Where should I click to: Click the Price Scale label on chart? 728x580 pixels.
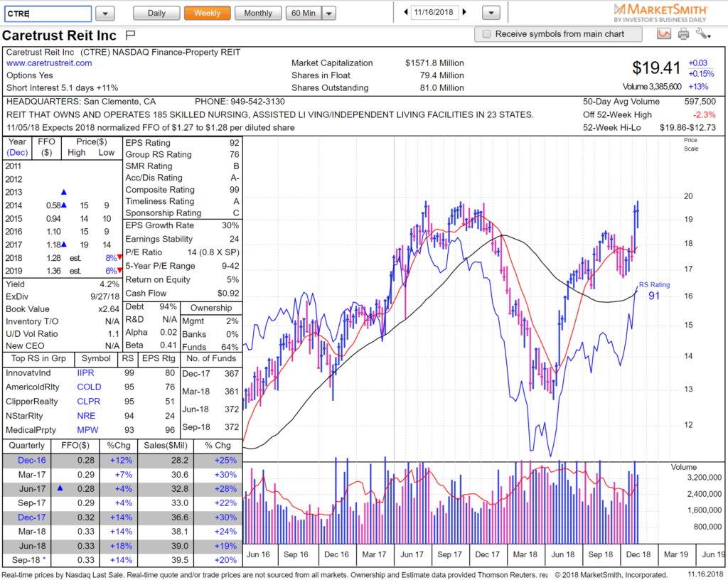691,144
